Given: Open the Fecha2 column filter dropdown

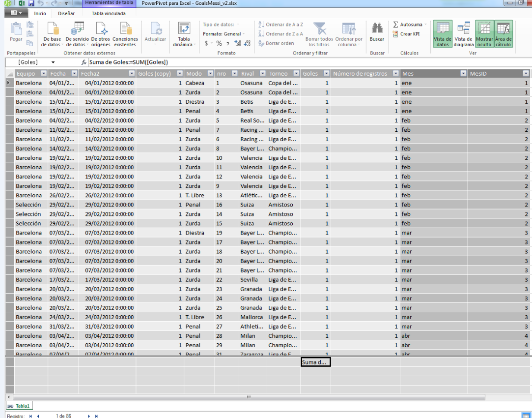Looking at the screenshot, I should pyautogui.click(x=132, y=74).
